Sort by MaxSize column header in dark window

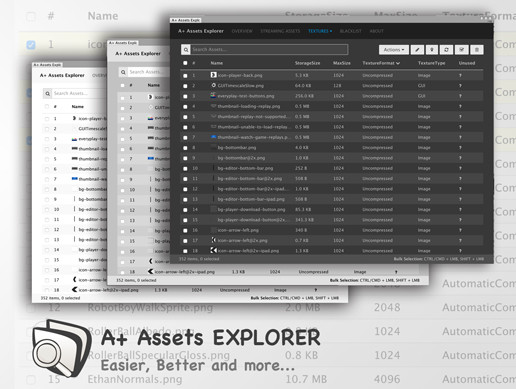(342, 63)
